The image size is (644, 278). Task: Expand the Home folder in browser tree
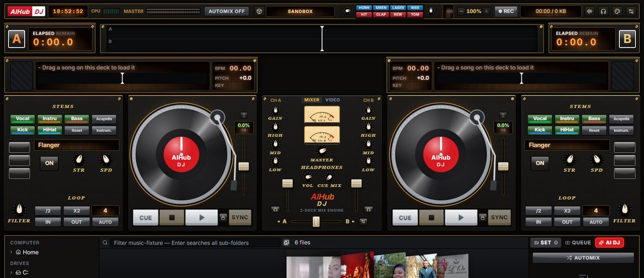[x=12, y=252]
